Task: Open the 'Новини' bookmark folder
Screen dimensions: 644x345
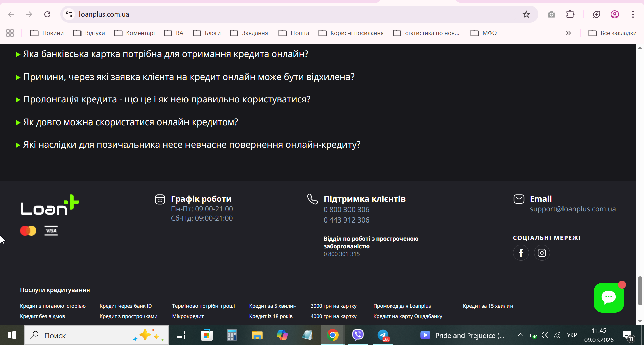Action: 47,33
